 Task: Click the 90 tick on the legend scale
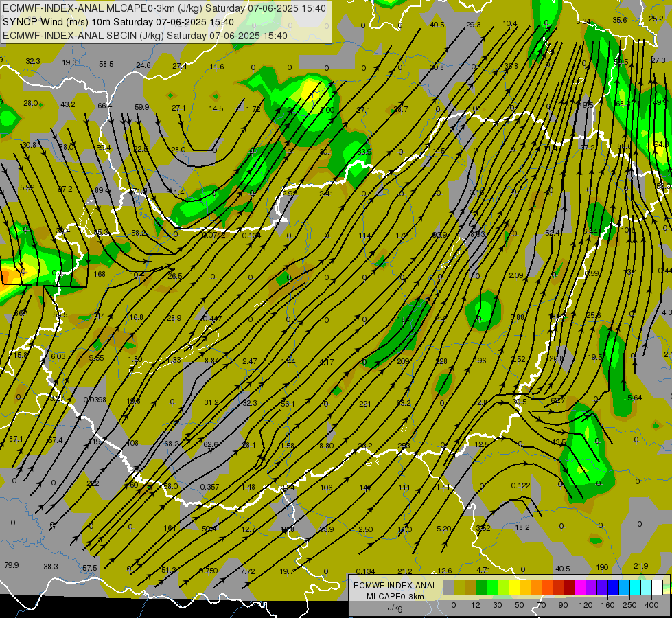(x=564, y=605)
